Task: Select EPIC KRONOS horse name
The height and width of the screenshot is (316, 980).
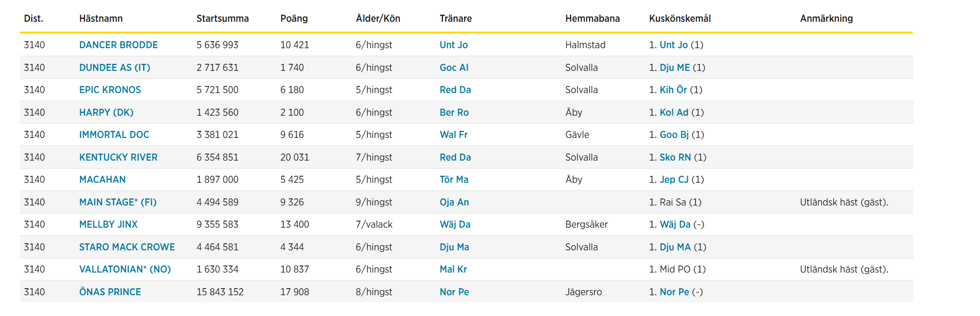Action: click(110, 90)
